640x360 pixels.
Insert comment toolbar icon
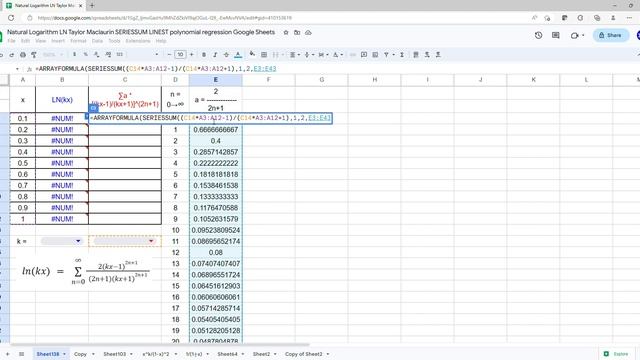tap(364, 55)
